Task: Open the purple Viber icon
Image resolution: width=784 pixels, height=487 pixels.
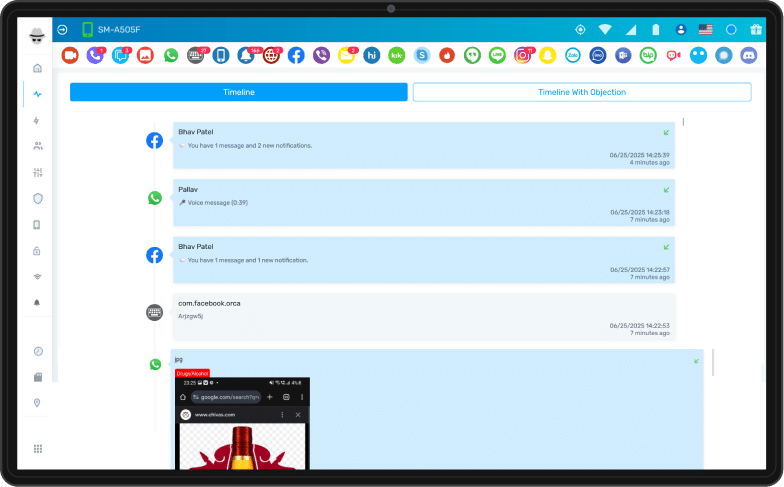Action: point(322,56)
